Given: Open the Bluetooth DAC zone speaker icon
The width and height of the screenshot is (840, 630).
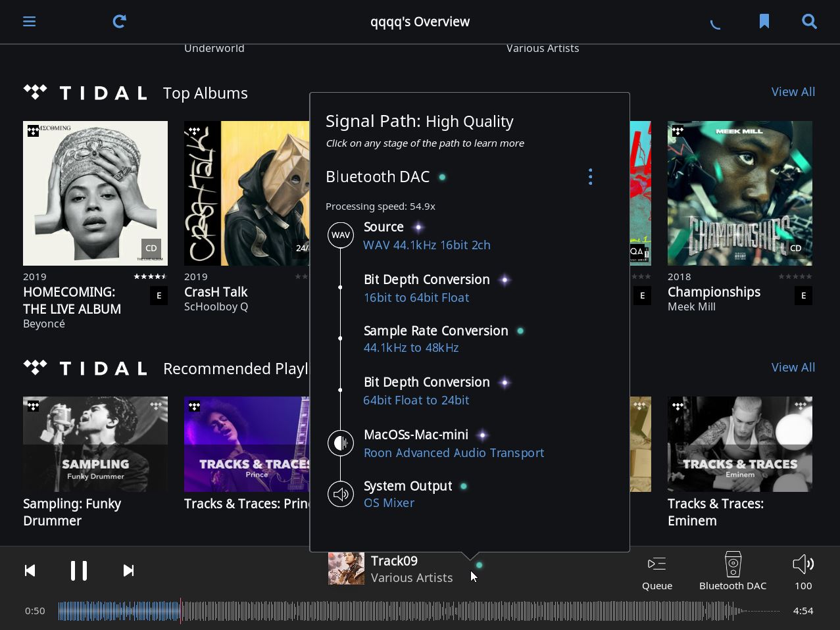Looking at the screenshot, I should pos(733,564).
